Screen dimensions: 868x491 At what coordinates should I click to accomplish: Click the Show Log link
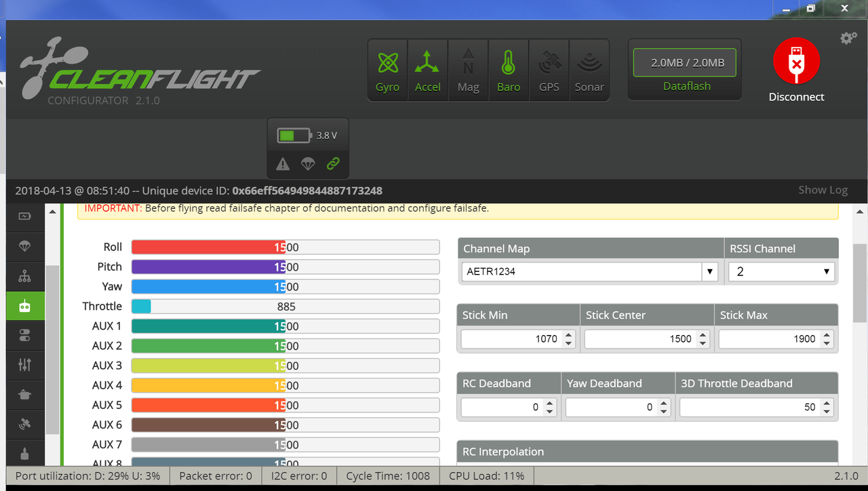coord(823,190)
